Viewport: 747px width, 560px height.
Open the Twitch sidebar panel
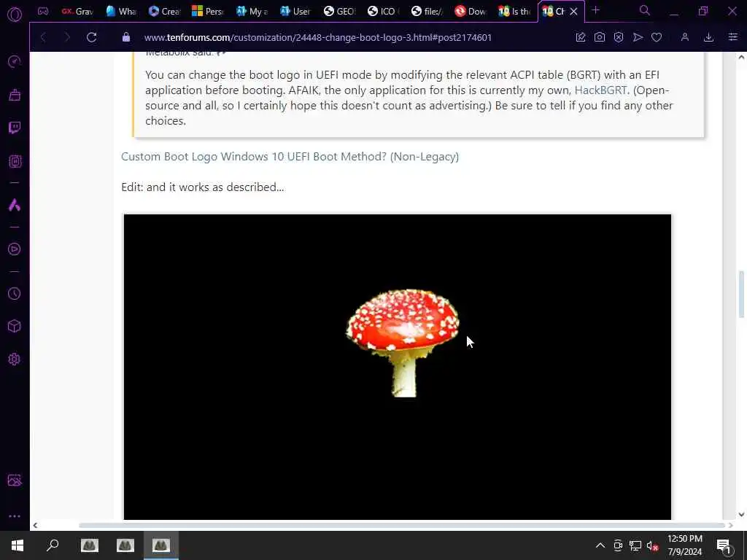(x=15, y=128)
